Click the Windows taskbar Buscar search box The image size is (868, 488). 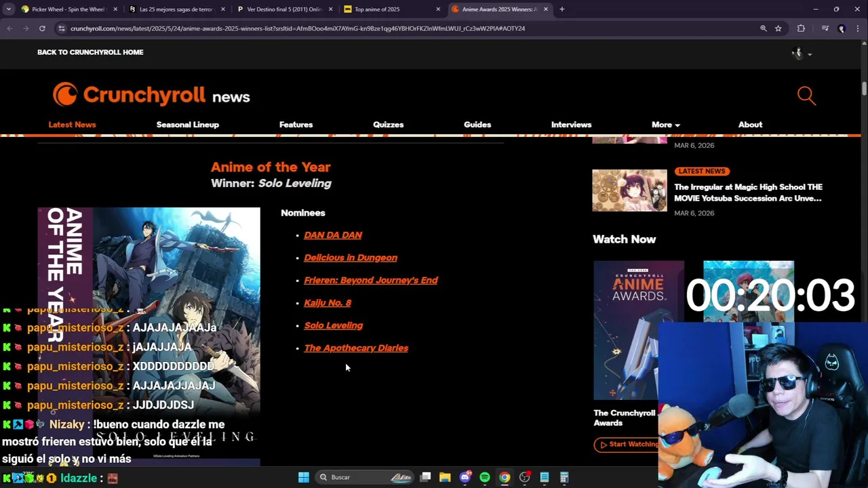click(365, 477)
